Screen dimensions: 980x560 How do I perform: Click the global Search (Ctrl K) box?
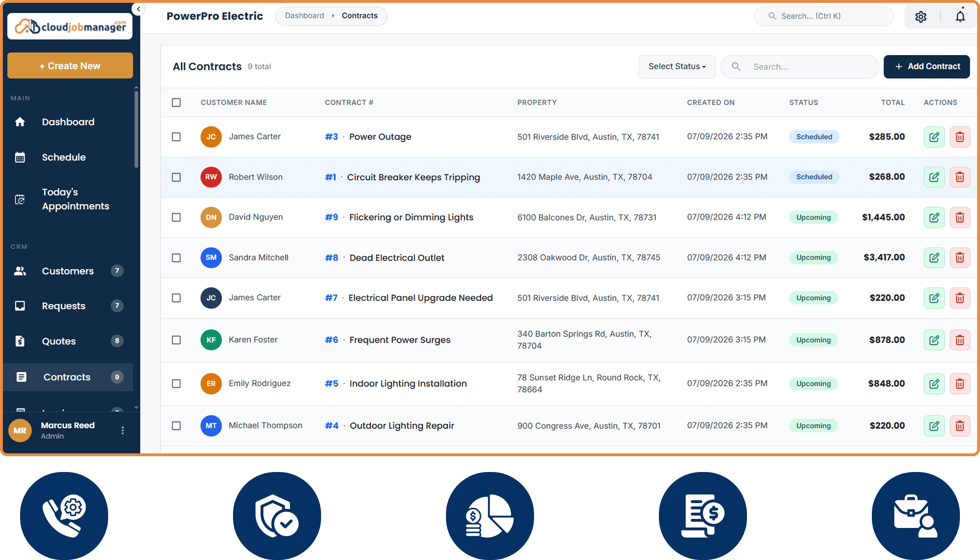(x=824, y=16)
